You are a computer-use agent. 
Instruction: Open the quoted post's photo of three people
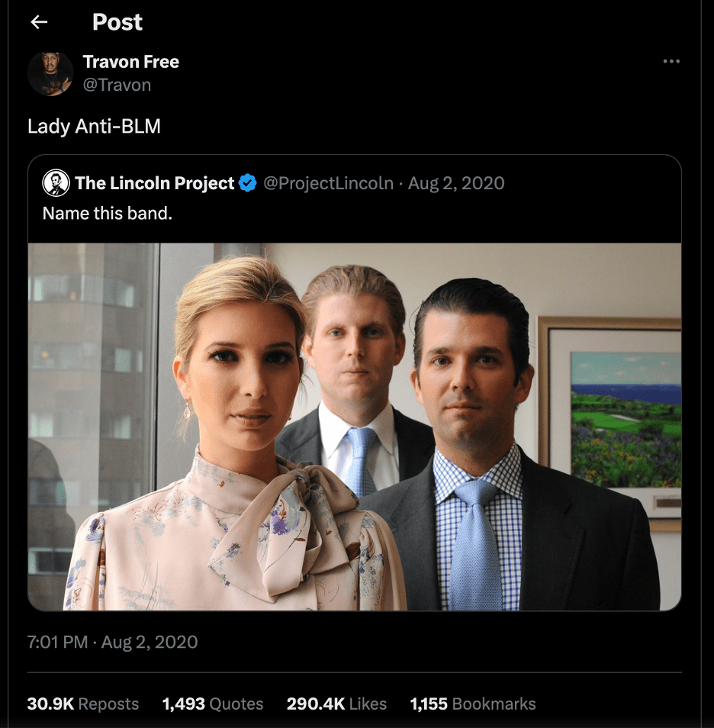click(x=354, y=426)
